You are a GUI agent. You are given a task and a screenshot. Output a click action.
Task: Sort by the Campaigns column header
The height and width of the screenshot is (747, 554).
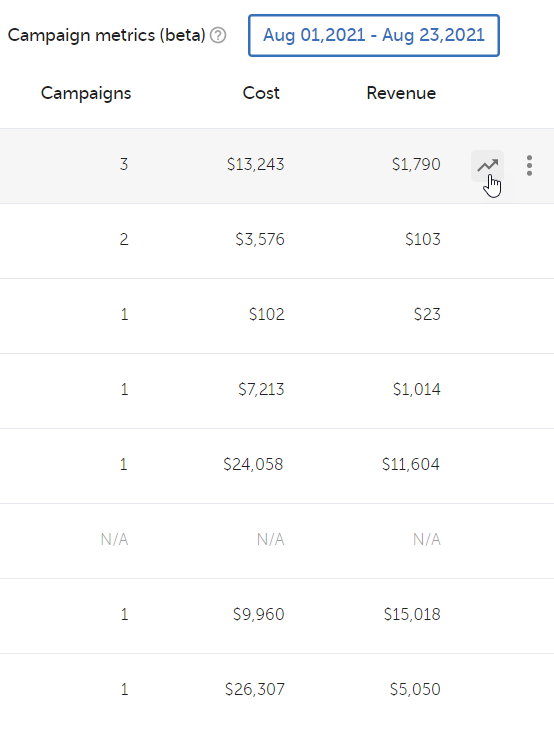click(86, 93)
